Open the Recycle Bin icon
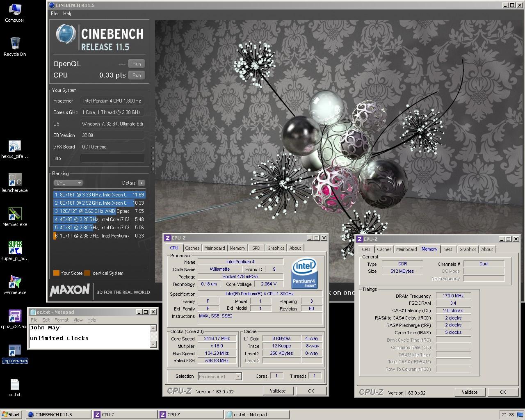 15,46
